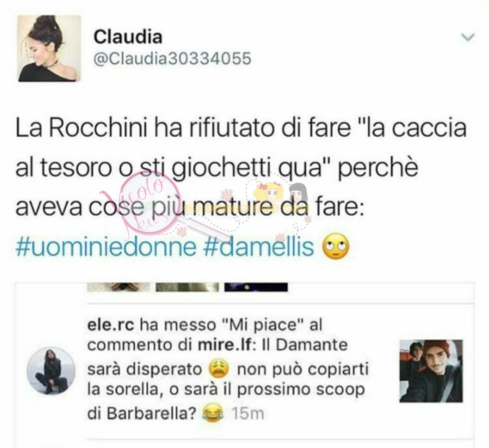Open ele.rc round avatar in notification
Image resolution: width=489 pixels, height=448 pixels.
point(51,371)
